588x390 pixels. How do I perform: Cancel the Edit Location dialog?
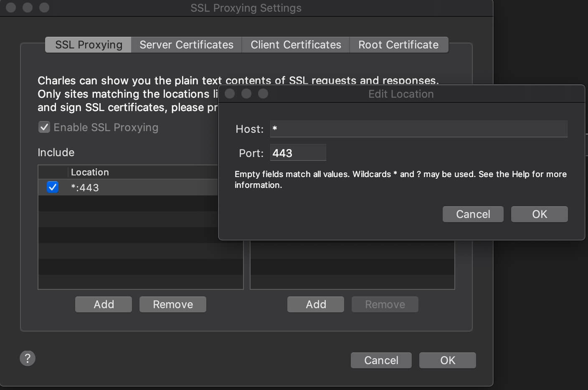coord(473,214)
